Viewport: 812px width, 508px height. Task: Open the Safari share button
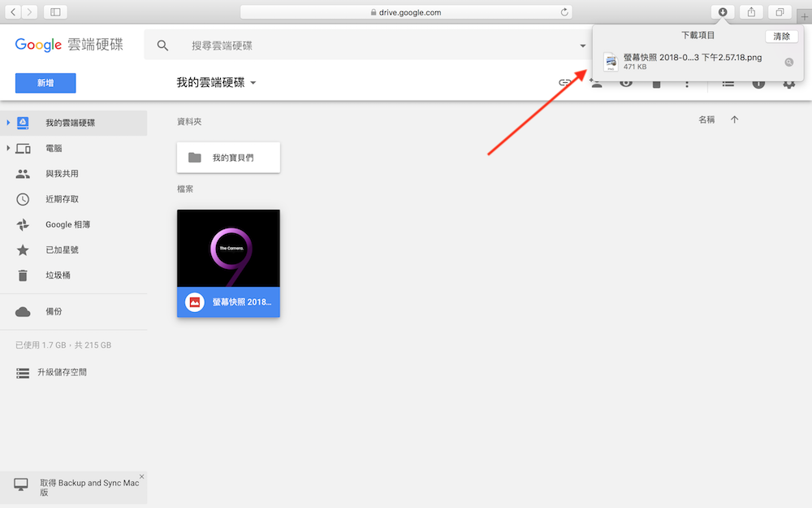coord(751,12)
